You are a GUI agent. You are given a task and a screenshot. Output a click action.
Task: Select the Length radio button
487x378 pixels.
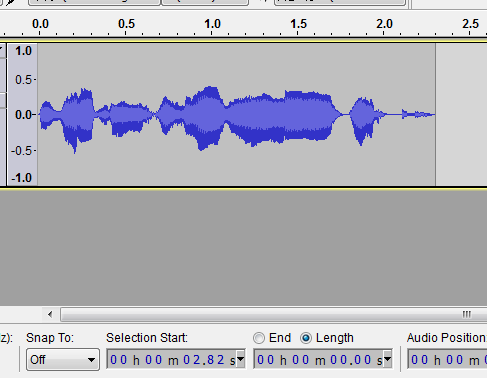305,338
